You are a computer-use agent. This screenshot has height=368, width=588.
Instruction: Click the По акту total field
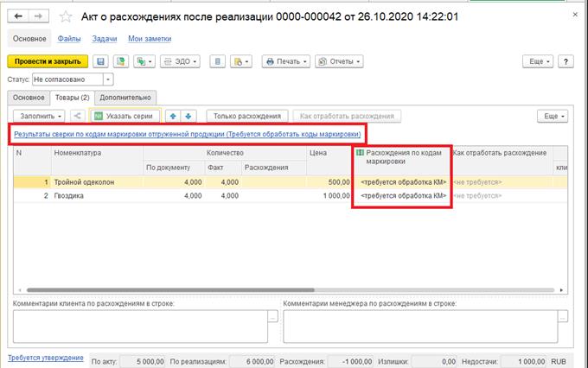click(x=143, y=362)
